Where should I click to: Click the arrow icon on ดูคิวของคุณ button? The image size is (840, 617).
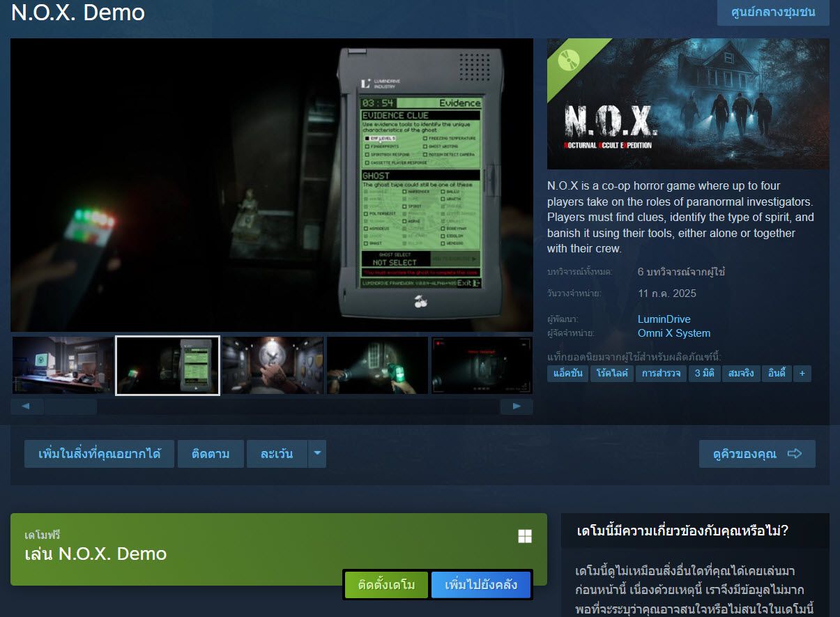point(795,454)
